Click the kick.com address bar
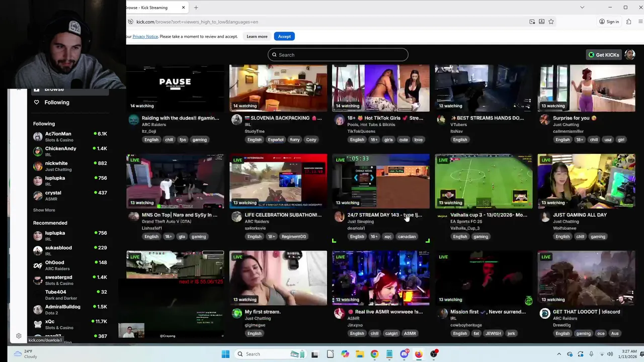The image size is (644, 362). (x=327, y=22)
